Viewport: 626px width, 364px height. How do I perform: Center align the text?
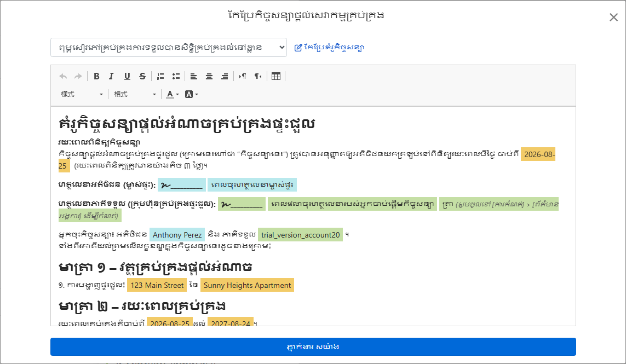(209, 76)
